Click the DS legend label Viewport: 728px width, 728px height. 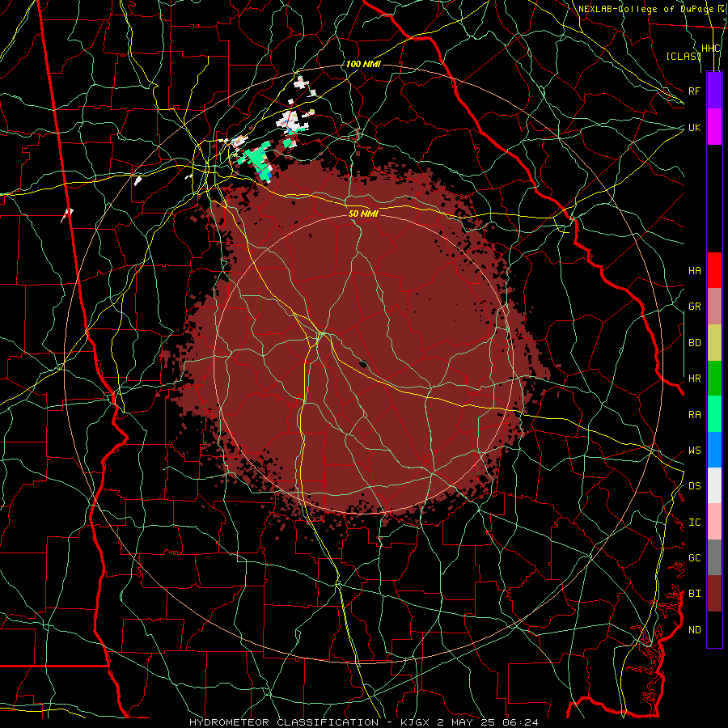coord(694,486)
